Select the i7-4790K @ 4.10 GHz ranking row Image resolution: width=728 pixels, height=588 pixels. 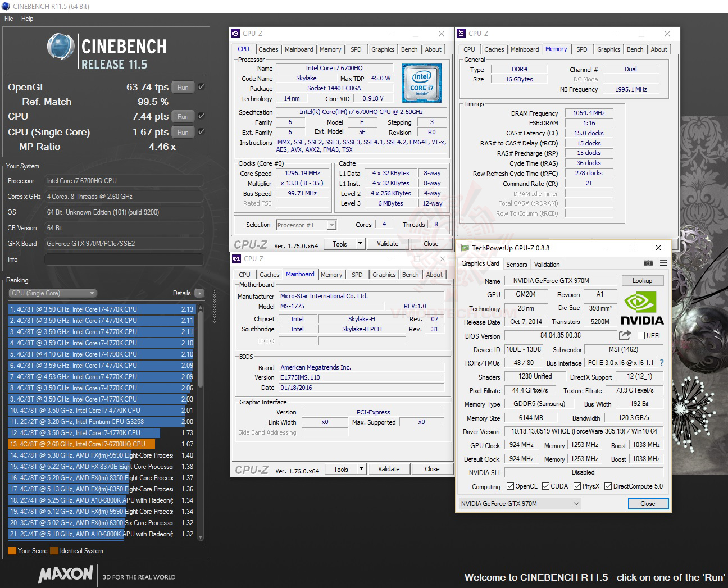(x=101, y=354)
